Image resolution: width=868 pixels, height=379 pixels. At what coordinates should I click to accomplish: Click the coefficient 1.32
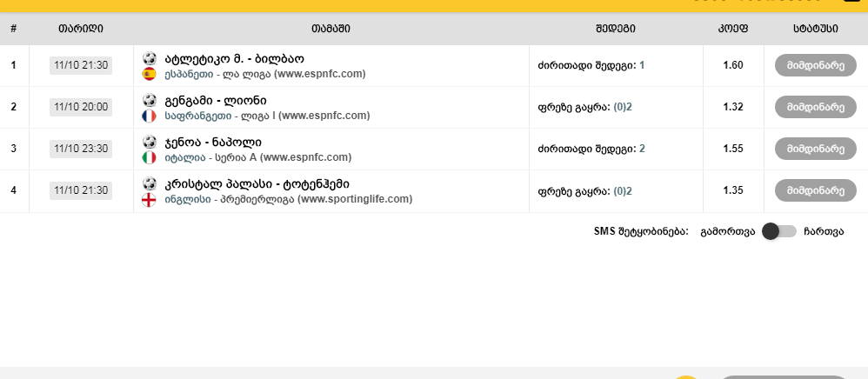733,107
